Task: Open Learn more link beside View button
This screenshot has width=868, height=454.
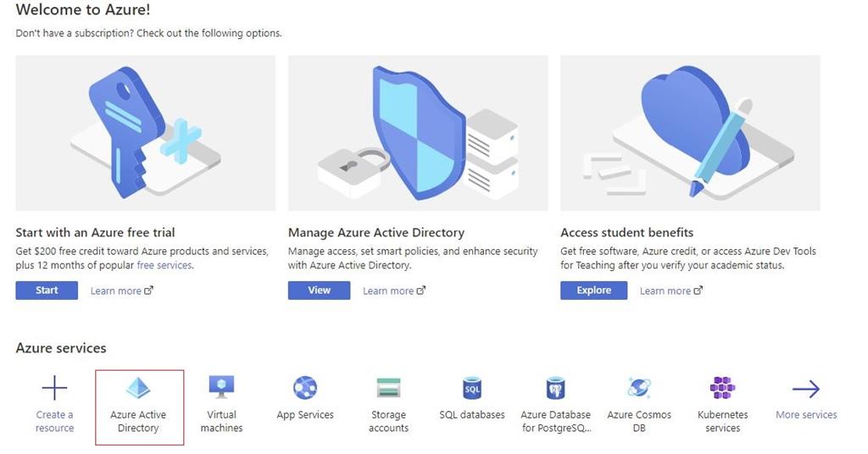Action: click(x=393, y=291)
